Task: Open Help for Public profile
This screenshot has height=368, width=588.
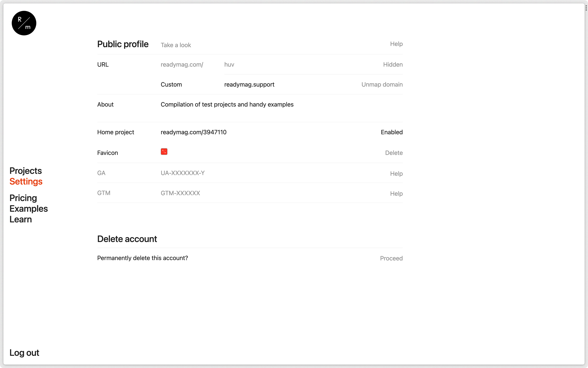Action: (x=396, y=44)
